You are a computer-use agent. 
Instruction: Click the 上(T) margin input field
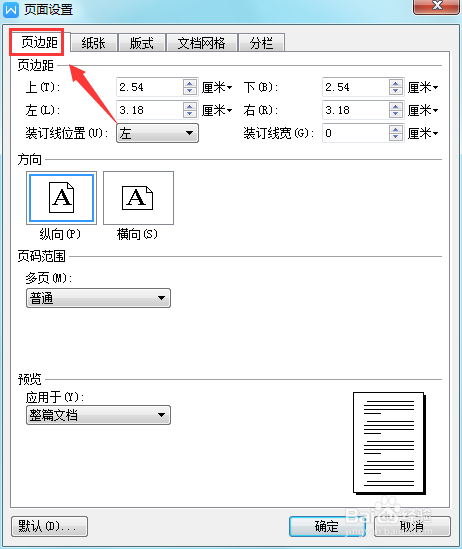(x=150, y=87)
